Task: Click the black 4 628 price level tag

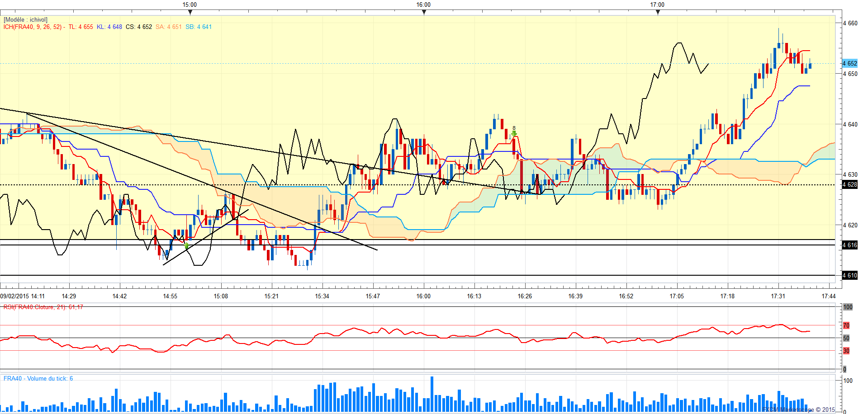Action: coord(850,184)
